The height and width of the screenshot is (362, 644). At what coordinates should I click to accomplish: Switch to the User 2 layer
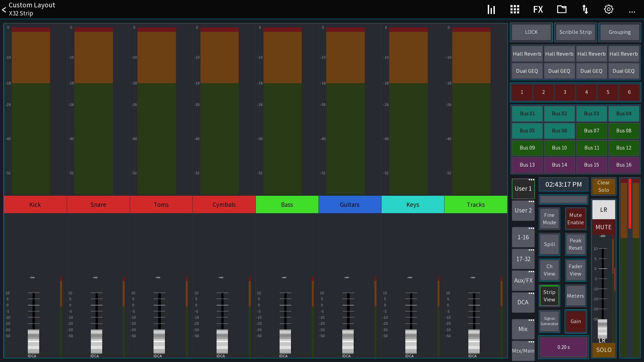click(523, 210)
